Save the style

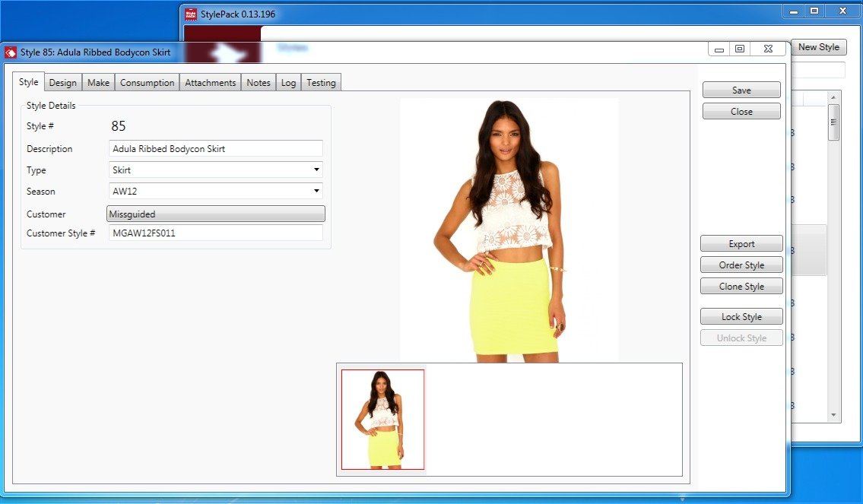tap(741, 90)
